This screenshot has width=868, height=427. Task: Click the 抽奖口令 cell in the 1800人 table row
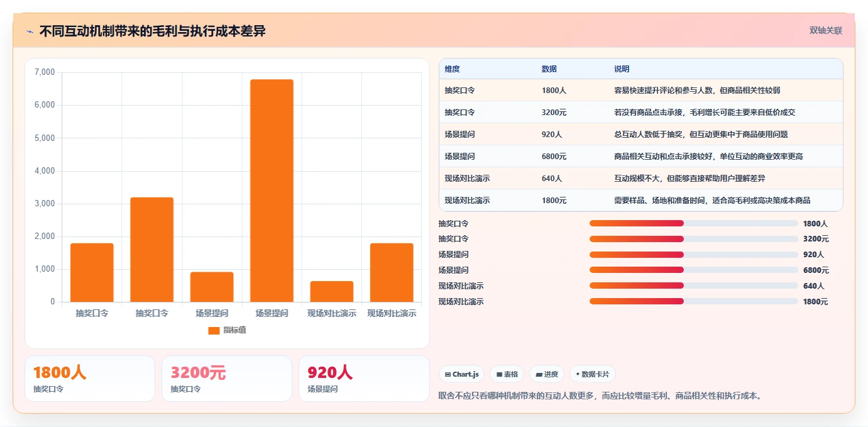(459, 91)
